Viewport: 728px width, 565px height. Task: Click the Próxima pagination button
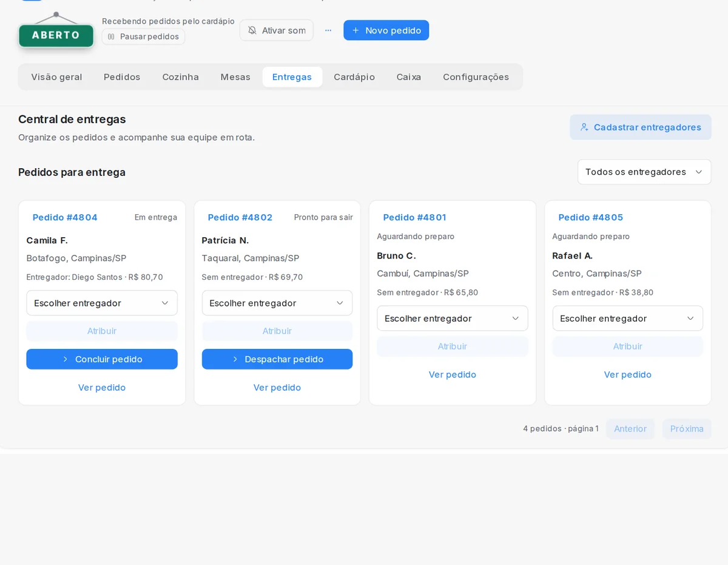[x=687, y=429]
